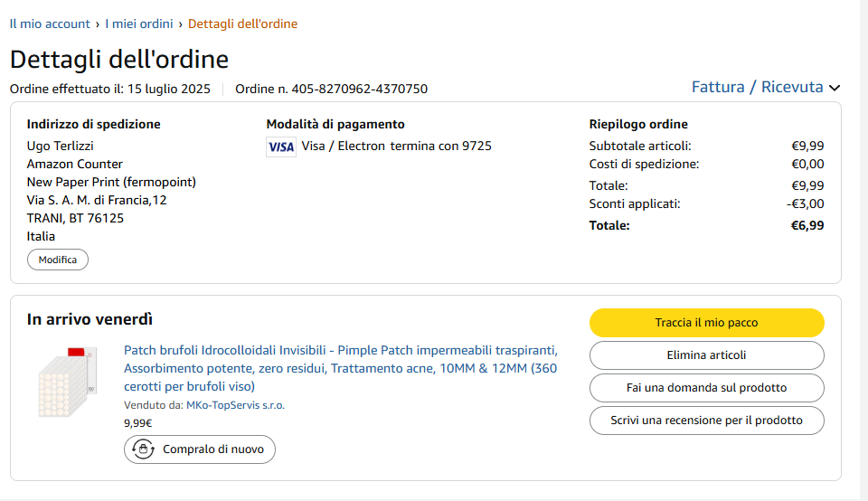Go to Il mio account breadcrumb
Screen dimensions: 868x501
click(x=50, y=24)
